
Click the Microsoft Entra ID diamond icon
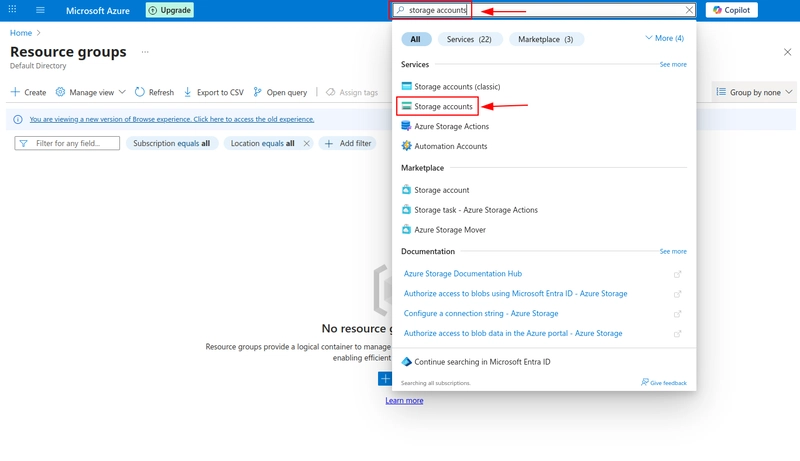click(x=407, y=362)
